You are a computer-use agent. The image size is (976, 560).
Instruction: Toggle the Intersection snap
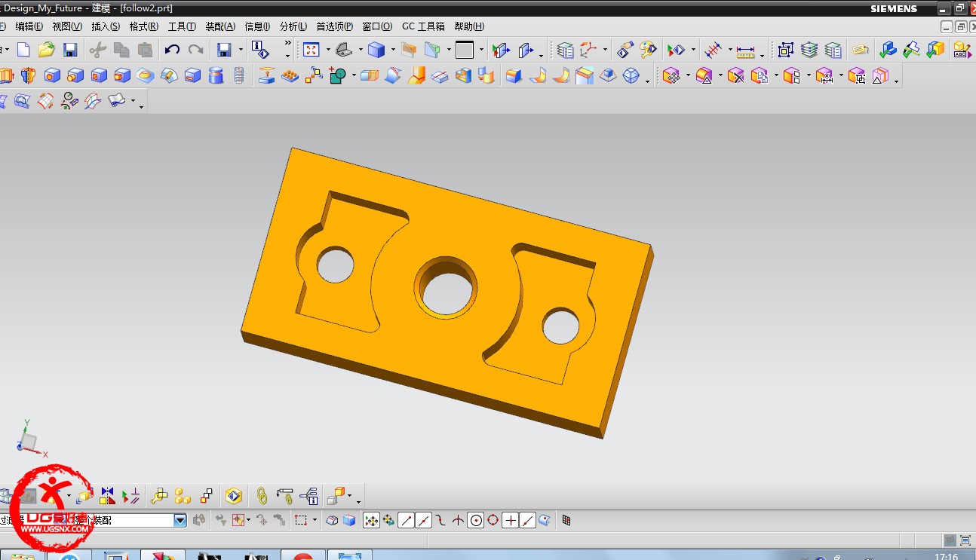(x=458, y=520)
